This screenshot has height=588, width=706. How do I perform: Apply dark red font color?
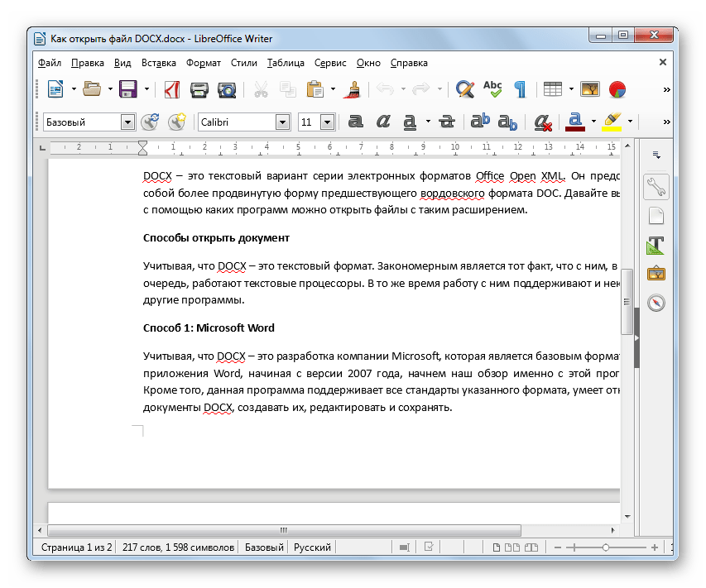[x=575, y=122]
